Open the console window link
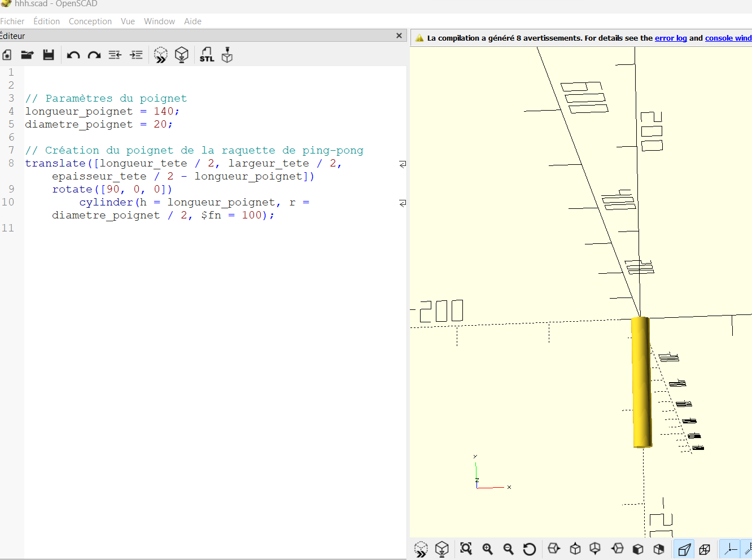Screen dimensions: 752x560 pyautogui.click(x=728, y=38)
